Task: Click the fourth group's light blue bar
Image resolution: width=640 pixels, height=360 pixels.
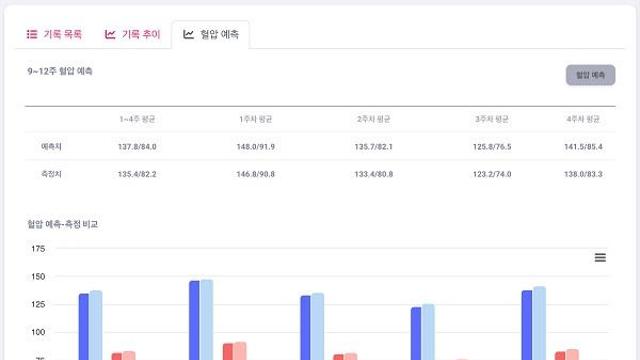Action: coord(428,332)
